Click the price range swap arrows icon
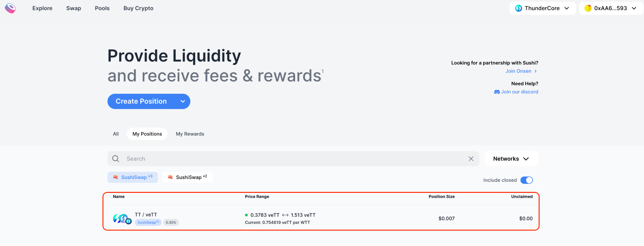 click(x=285, y=215)
